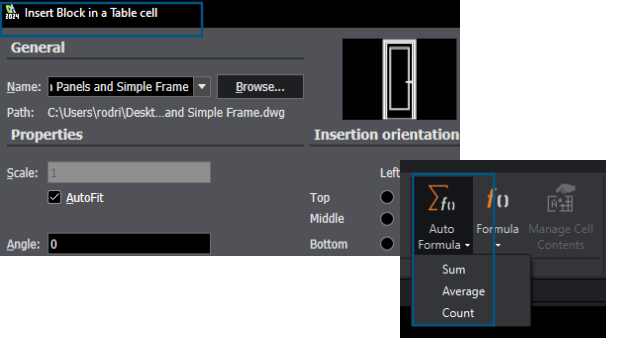Click the Auto Formula sigma icon
Image resolution: width=640 pixels, height=360 pixels.
click(x=442, y=198)
